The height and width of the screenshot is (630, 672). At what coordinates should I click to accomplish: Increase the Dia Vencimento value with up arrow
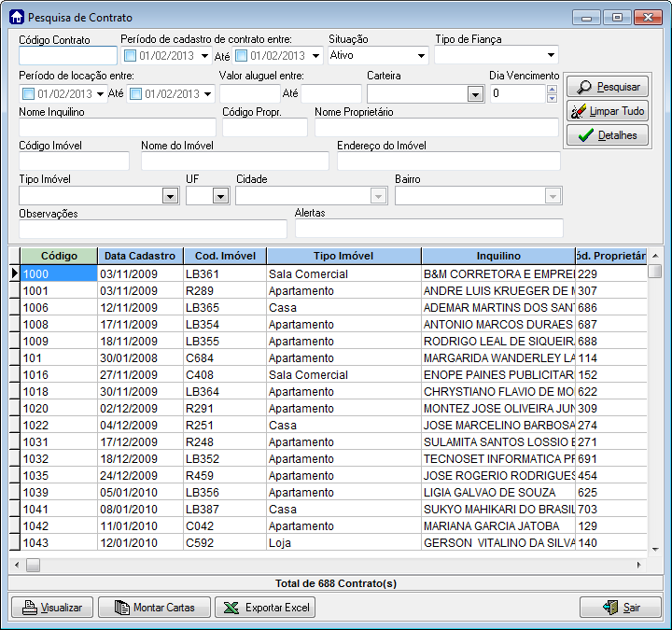click(x=552, y=90)
